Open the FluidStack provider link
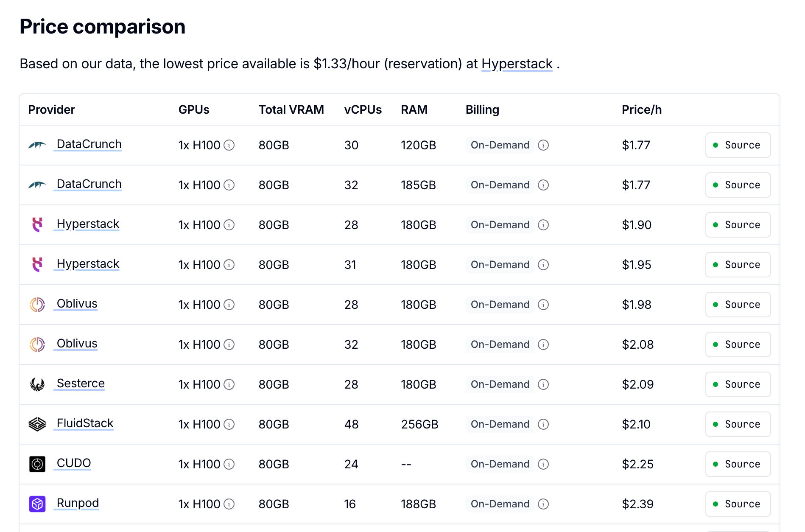The width and height of the screenshot is (805, 532). click(x=84, y=423)
